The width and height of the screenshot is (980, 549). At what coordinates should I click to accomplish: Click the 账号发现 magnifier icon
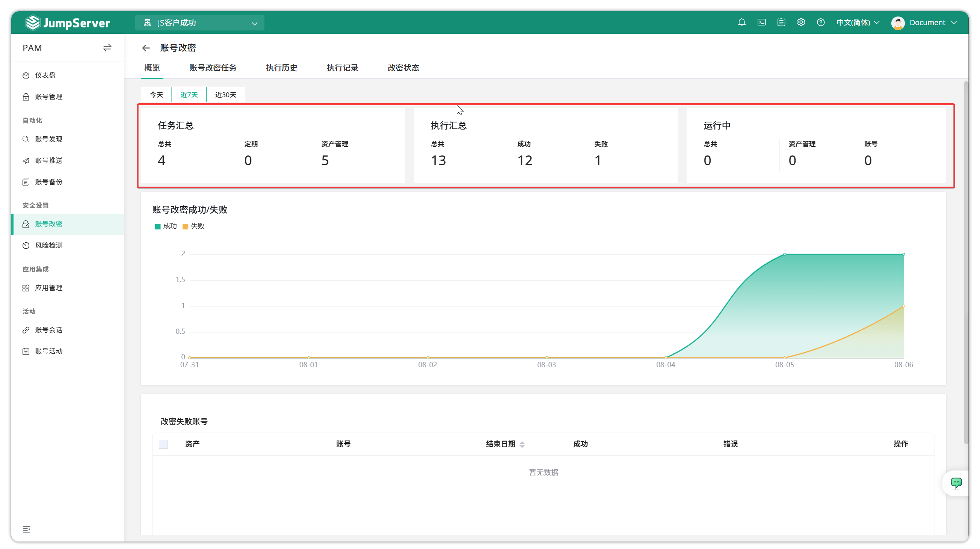[26, 139]
